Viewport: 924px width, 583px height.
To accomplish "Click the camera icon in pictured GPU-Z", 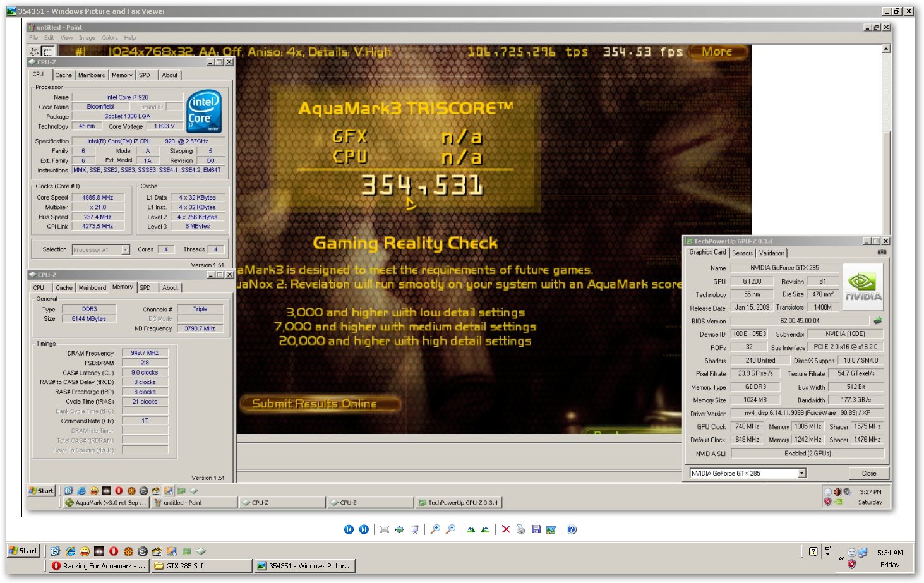I will coord(882,252).
